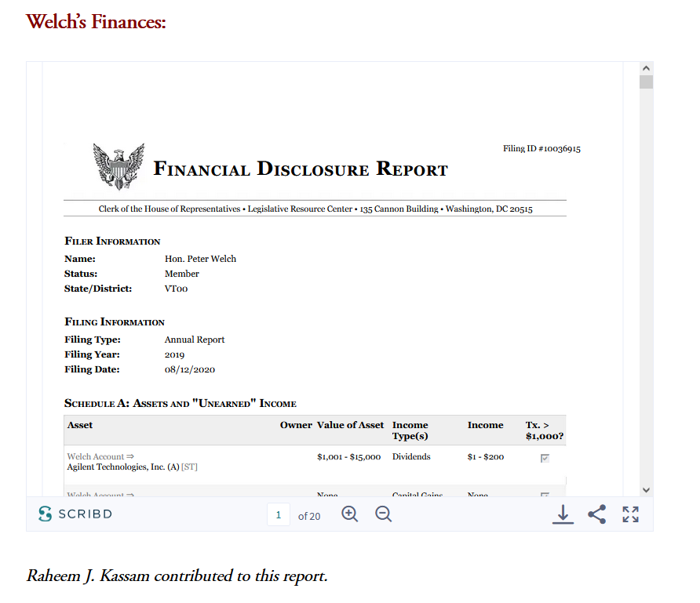Click the '$1 - $200' income cell

(x=485, y=456)
